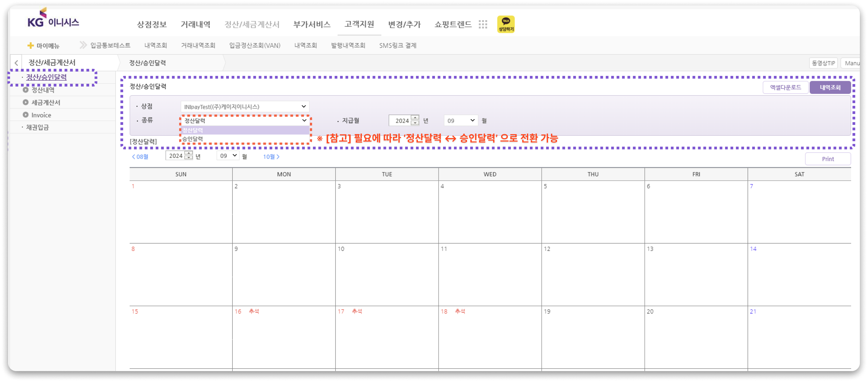Open the 상점 dropdown list

coord(245,107)
